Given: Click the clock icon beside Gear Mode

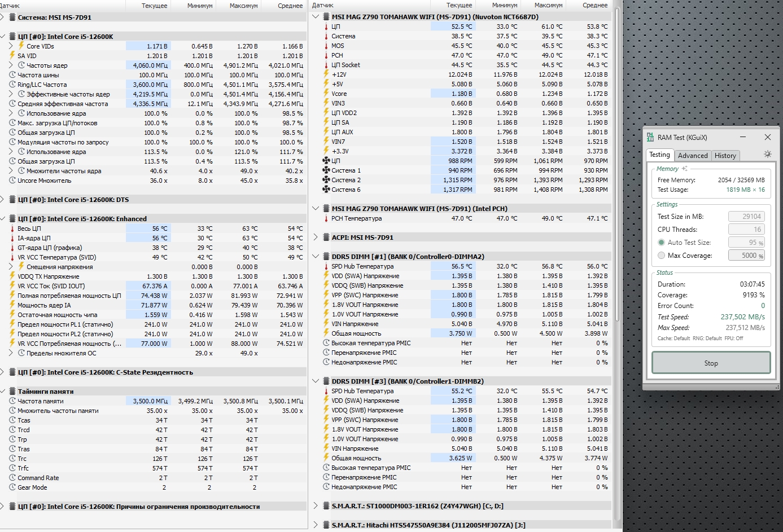Looking at the screenshot, I should pos(12,487).
